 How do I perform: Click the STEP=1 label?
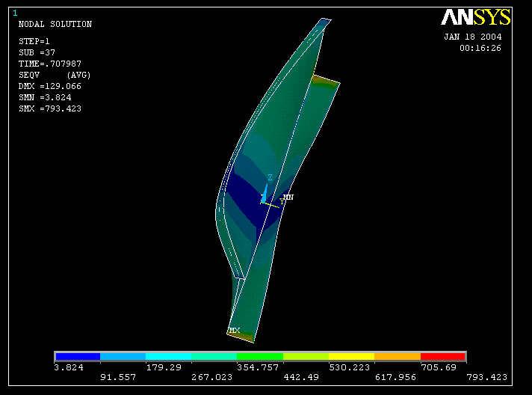point(34,41)
